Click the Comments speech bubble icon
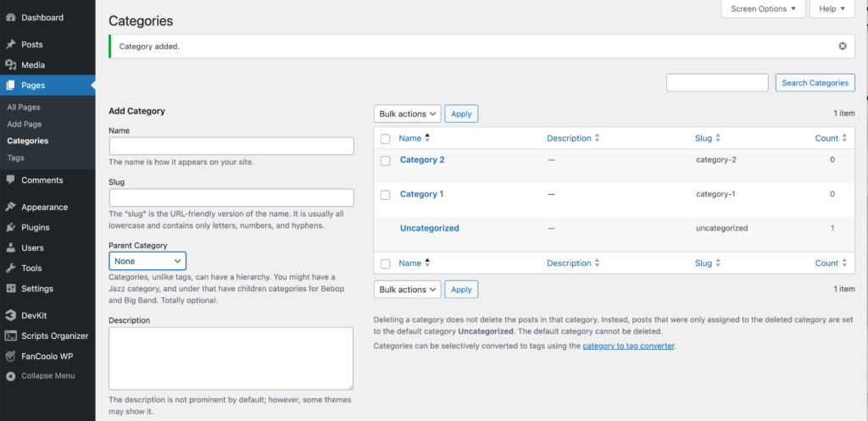868x421 pixels. [10, 180]
